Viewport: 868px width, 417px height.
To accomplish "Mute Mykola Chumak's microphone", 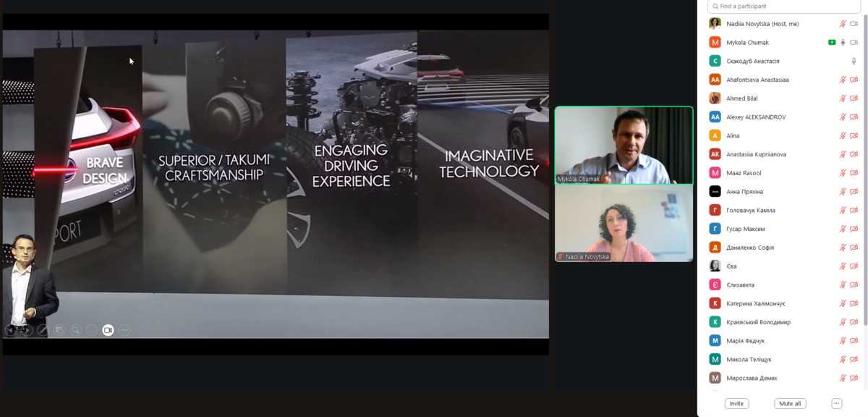I will coord(843,43).
